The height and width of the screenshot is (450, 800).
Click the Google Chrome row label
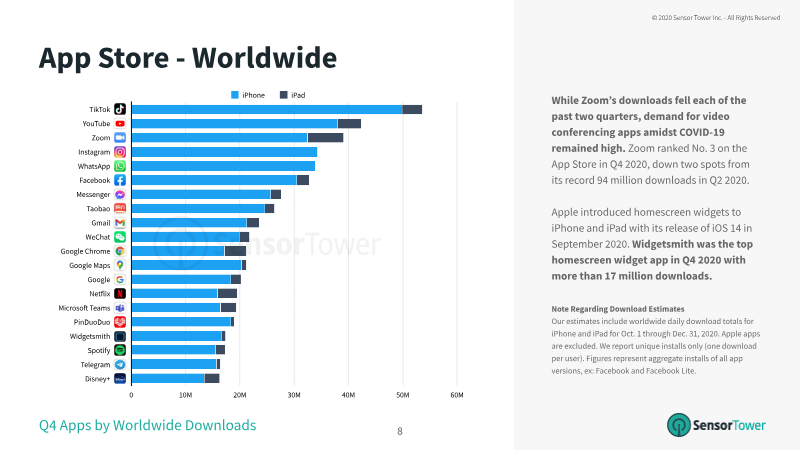pyautogui.click(x=85, y=251)
